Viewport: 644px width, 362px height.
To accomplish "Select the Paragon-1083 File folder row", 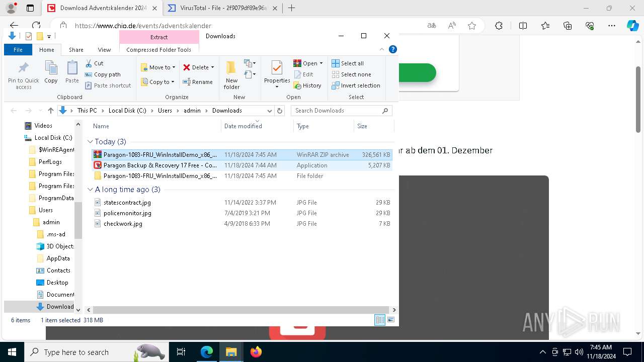I will tap(242, 176).
